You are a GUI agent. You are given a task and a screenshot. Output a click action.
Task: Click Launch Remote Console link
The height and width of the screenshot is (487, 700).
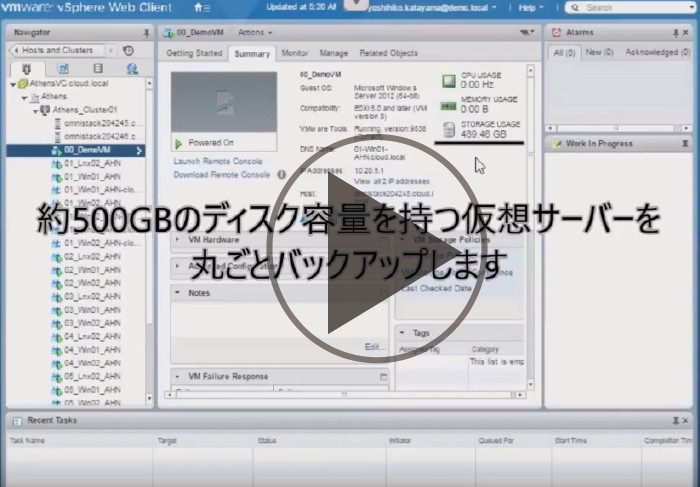tap(218, 162)
